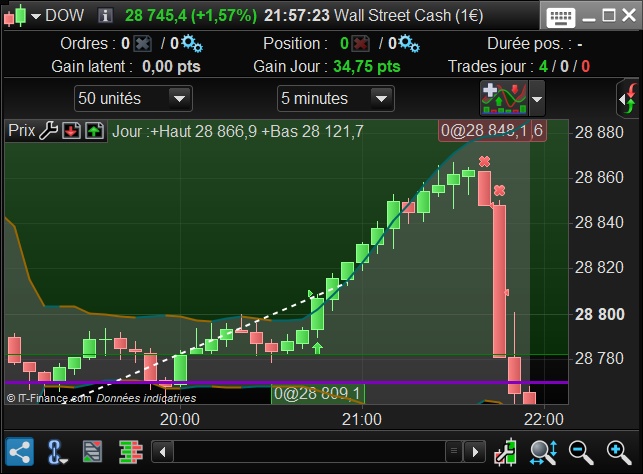Open the trading tools wrench icon
Screen dimensions: 643x474
click(x=506, y=452)
